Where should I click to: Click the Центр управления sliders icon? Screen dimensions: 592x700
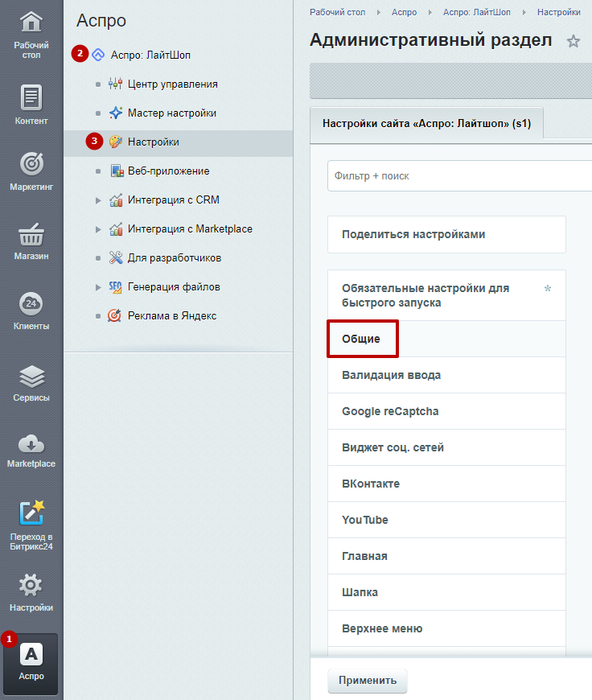[x=116, y=84]
